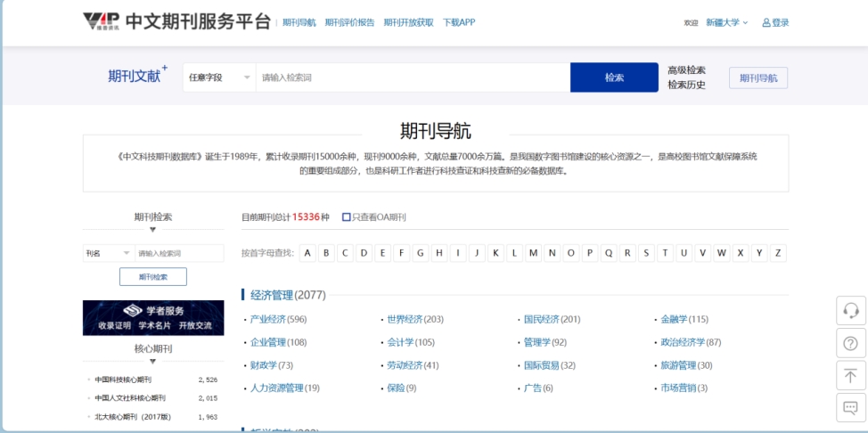Open the feedback chat bubble icon
This screenshot has width=868, height=433.
[x=851, y=408]
